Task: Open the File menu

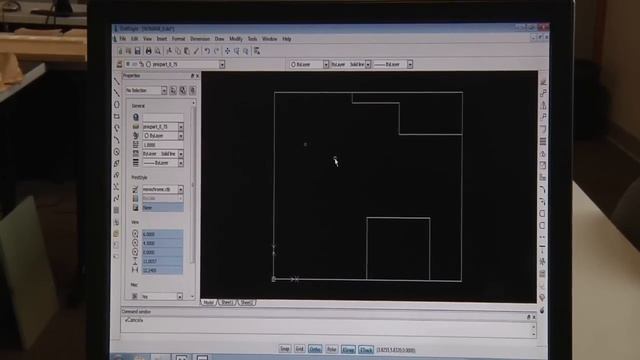Action: pos(122,39)
